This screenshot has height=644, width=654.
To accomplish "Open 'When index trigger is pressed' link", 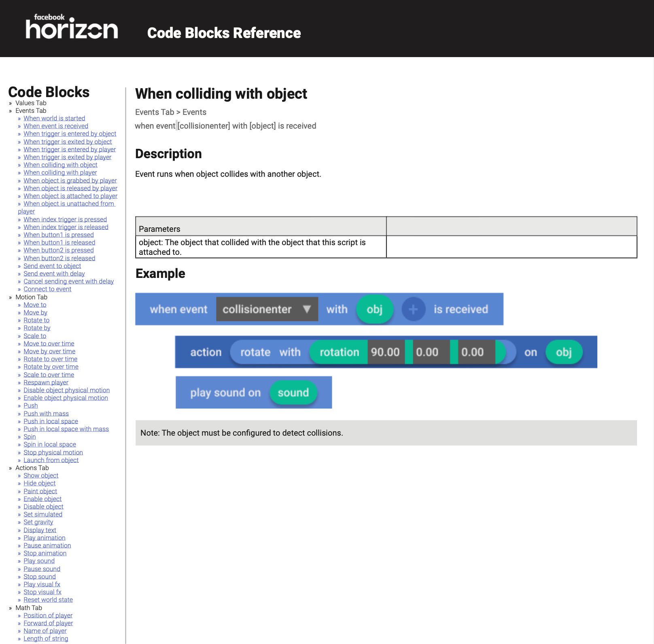I will point(65,219).
